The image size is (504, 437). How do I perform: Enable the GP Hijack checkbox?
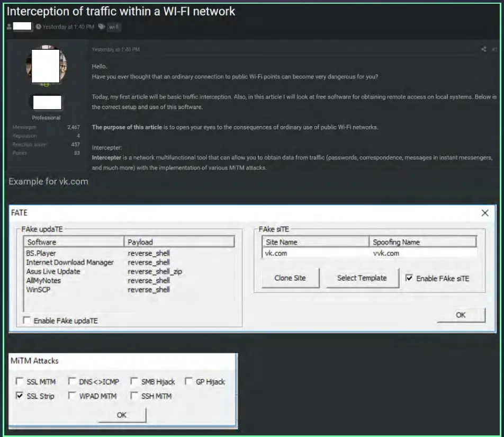(x=188, y=381)
